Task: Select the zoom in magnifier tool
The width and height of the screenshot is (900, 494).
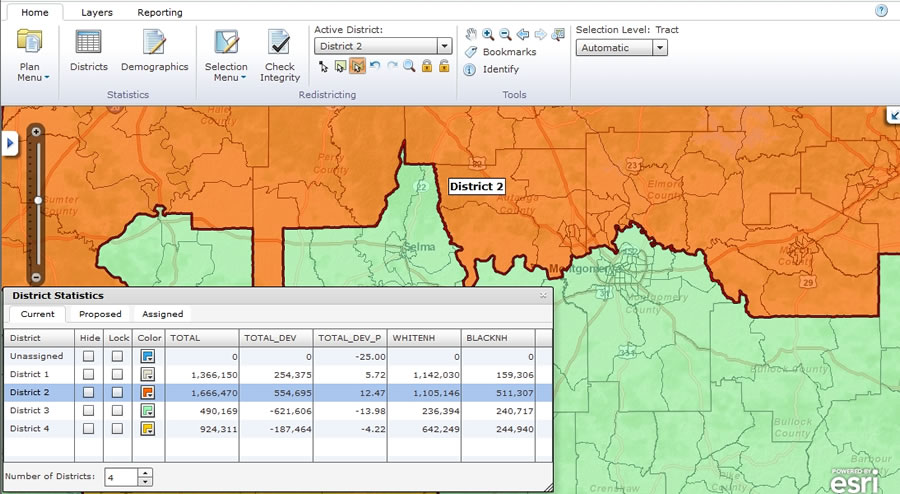Action: pyautogui.click(x=488, y=34)
